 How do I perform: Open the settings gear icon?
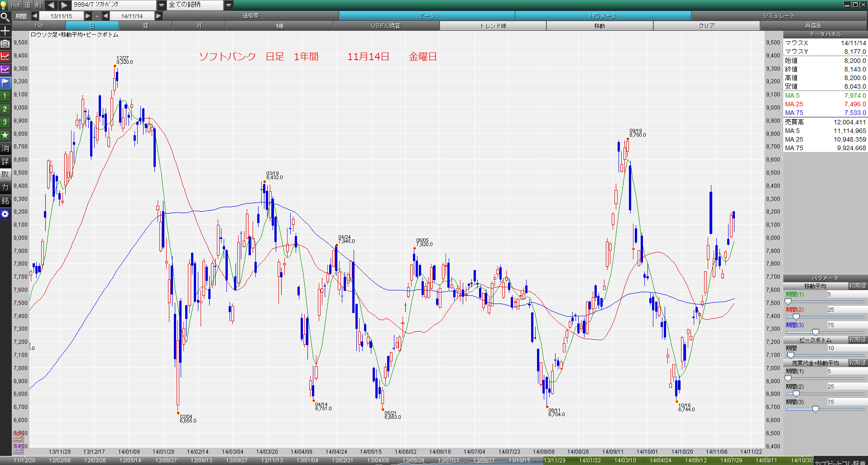[5, 214]
